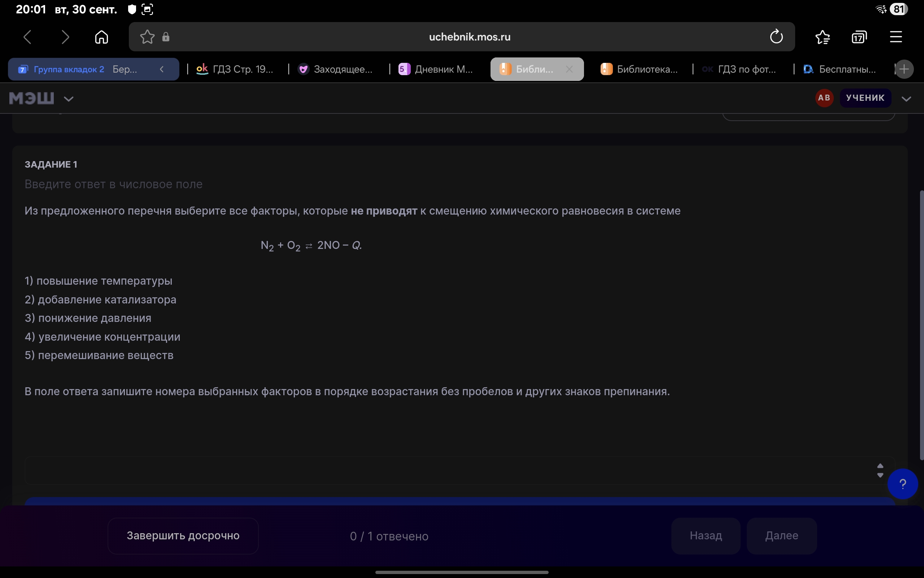This screenshot has height=578, width=924.
Task: Click the AB user avatar
Action: [824, 98]
